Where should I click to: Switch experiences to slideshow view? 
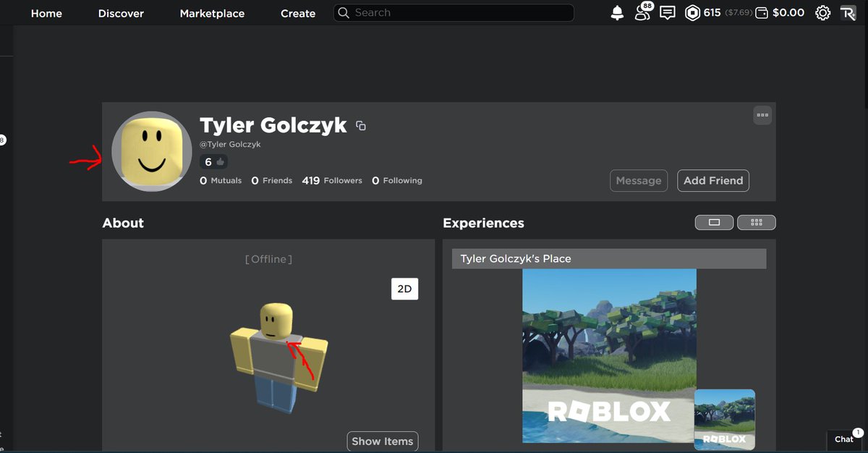pos(714,222)
